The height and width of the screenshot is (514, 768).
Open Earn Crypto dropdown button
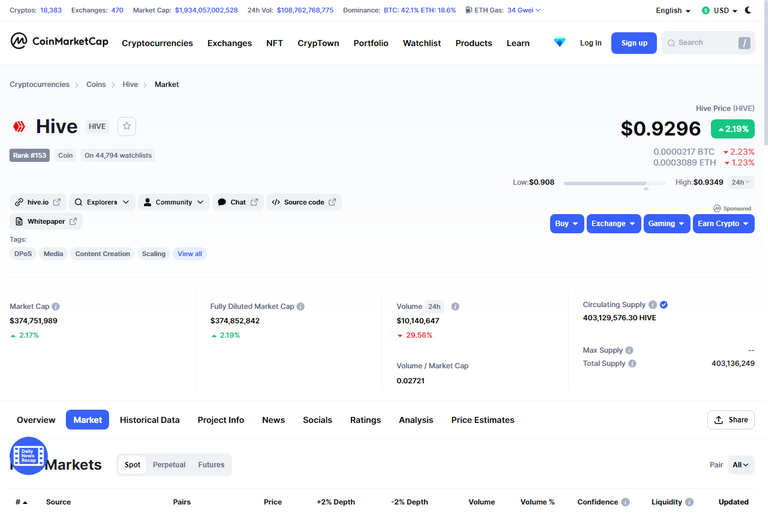723,223
